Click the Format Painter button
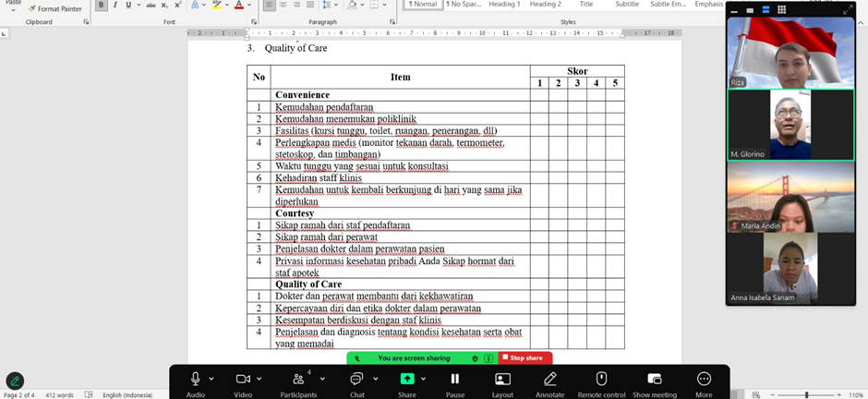This screenshot has width=868, height=399. (55, 8)
